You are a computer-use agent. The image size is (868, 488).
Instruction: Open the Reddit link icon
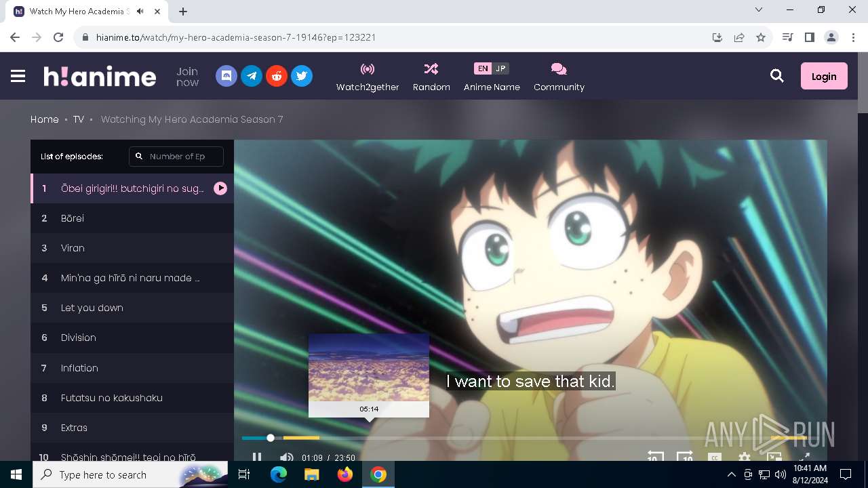coord(277,76)
